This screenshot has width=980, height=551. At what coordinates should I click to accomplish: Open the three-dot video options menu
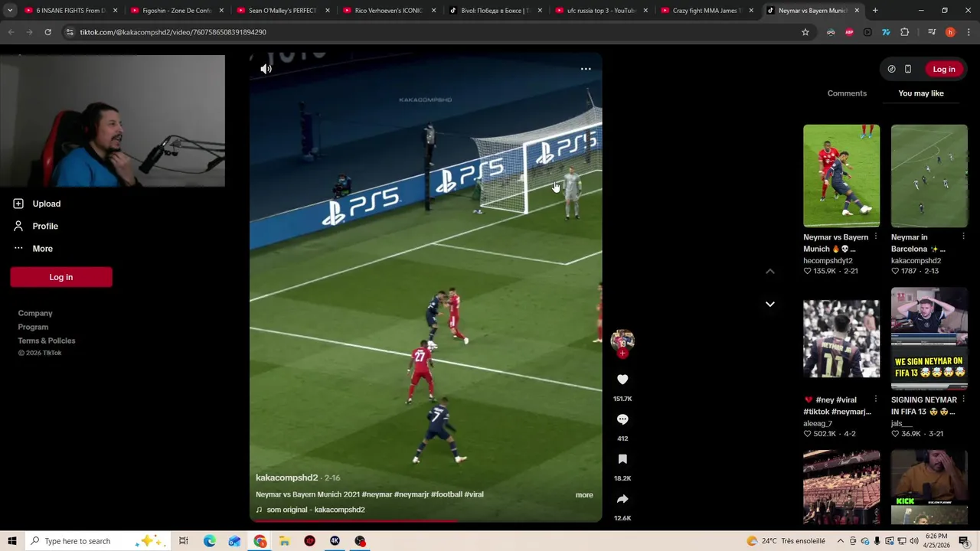coord(586,69)
